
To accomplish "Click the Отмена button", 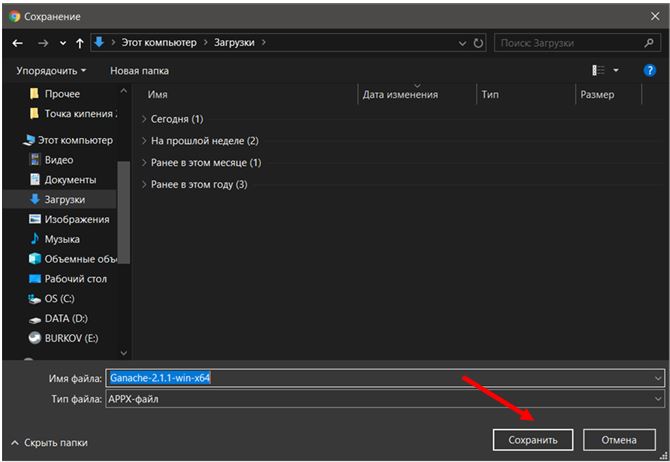I will pyautogui.click(x=618, y=440).
